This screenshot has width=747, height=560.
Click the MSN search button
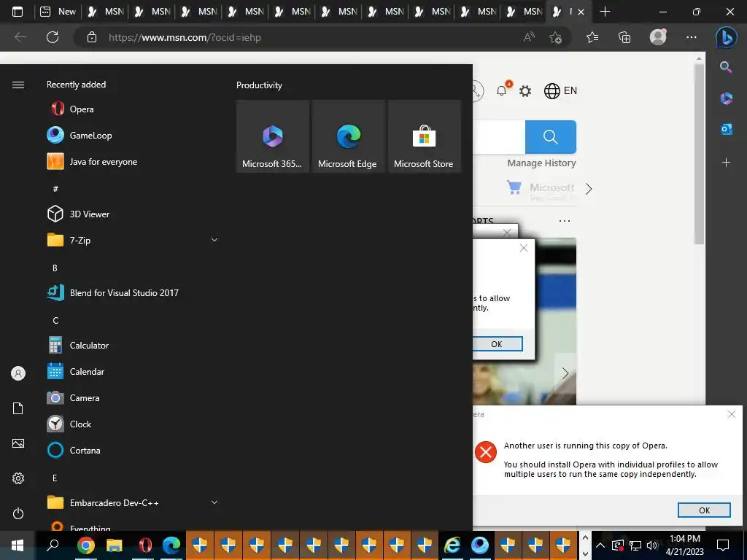551,137
